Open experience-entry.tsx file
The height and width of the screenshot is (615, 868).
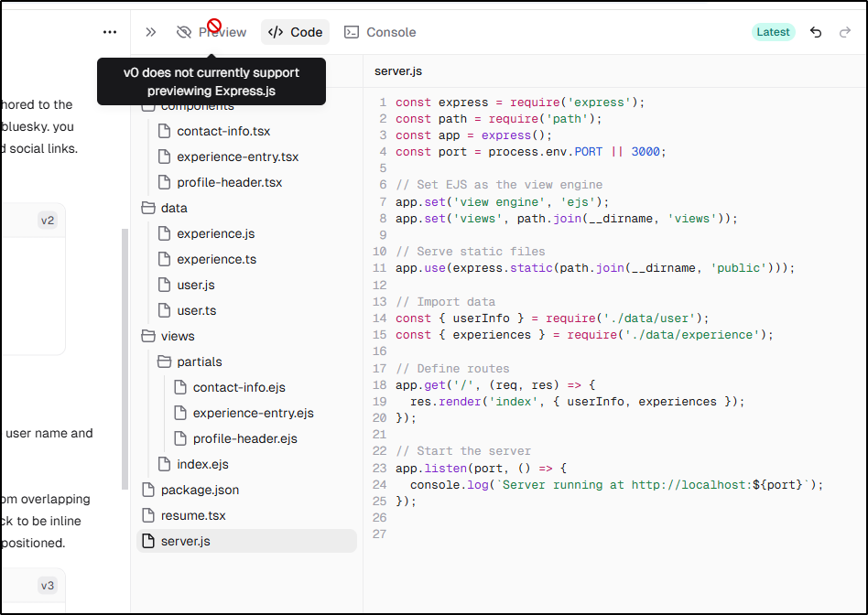pyautogui.click(x=237, y=156)
